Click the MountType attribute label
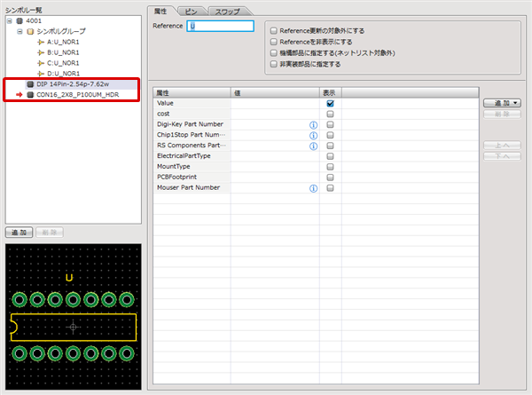Image resolution: width=532 pixels, height=395 pixels. 174,166
